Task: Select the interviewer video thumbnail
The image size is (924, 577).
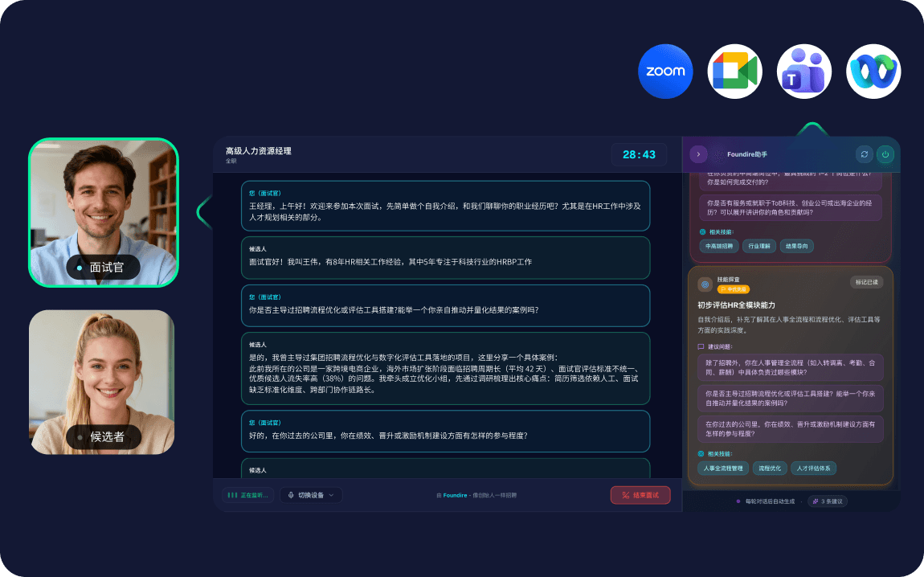Action: pos(103,212)
